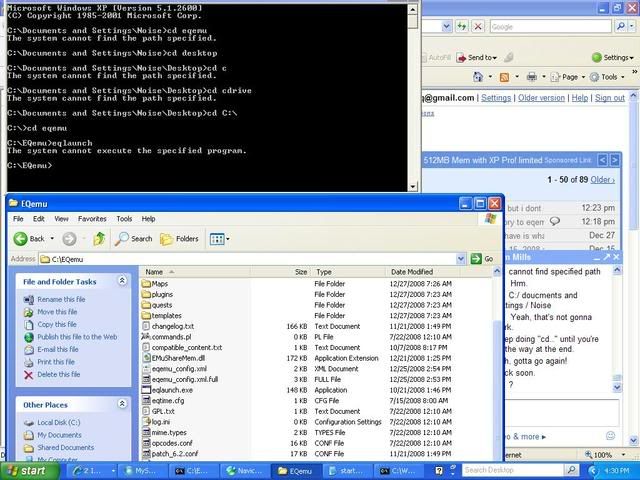Open the Send to dropdown in browser toolbar
Screen dimensions: 640x480
(477, 58)
